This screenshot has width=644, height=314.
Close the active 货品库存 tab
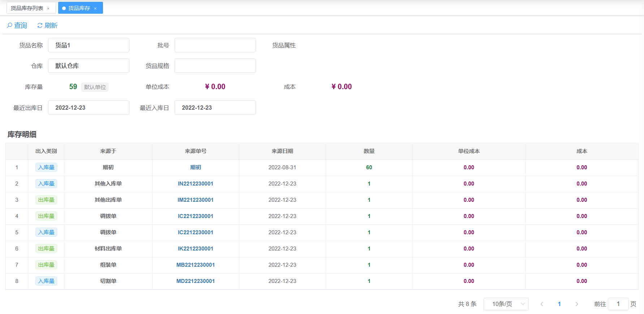(95, 8)
